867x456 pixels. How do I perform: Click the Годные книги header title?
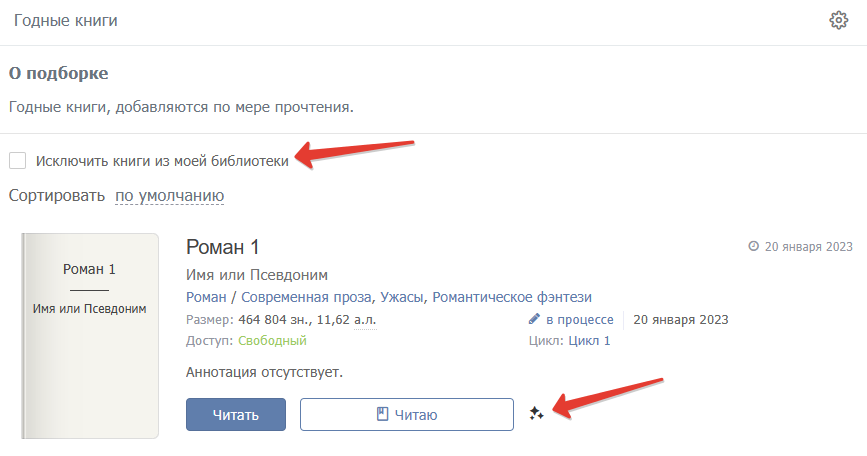(65, 20)
